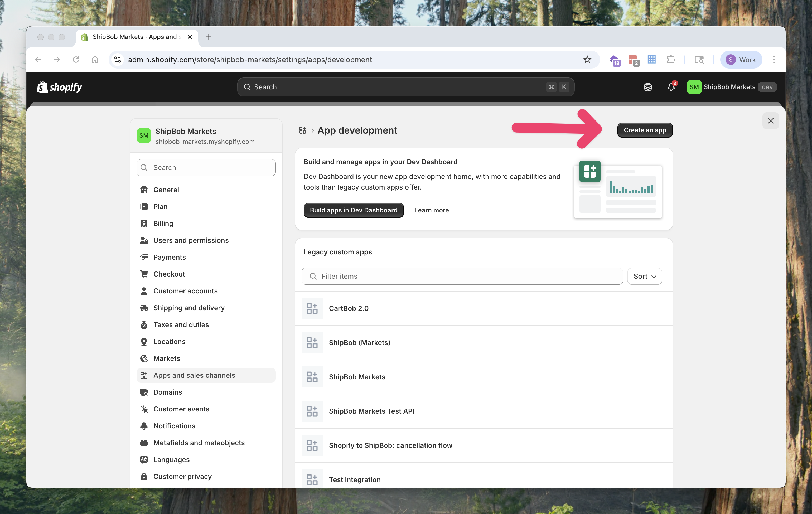This screenshot has height=514, width=812.
Task: Close the settings panel with the X
Action: (771, 121)
